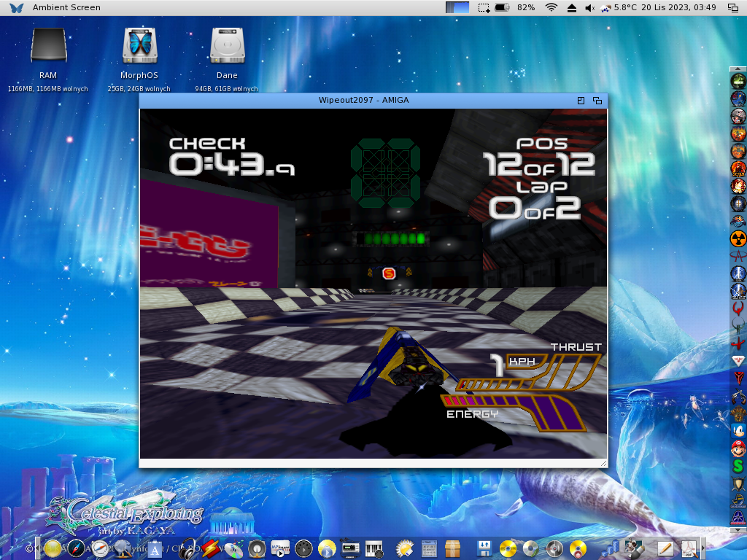Launch the shield icon in side panel
Viewport: 747px width, 560px height.
point(738,485)
